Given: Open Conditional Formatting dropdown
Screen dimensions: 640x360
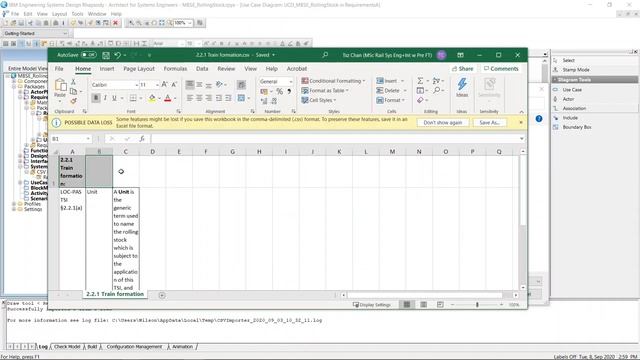Looking at the screenshot, I should [x=333, y=81].
